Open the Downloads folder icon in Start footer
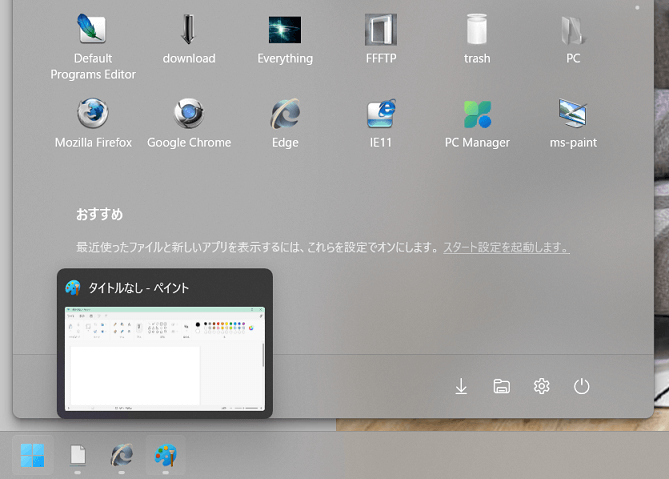Viewport: 669px width, 479px height. tap(461, 386)
